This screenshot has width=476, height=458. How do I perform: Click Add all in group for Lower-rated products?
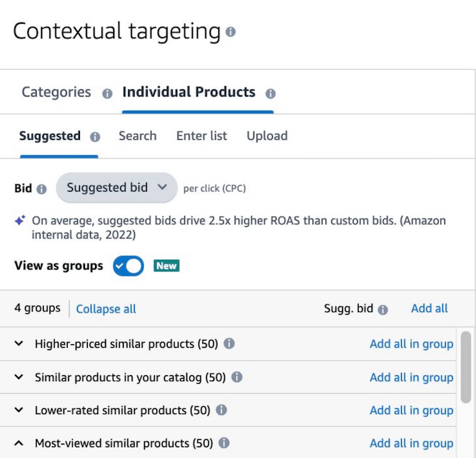coord(411,410)
